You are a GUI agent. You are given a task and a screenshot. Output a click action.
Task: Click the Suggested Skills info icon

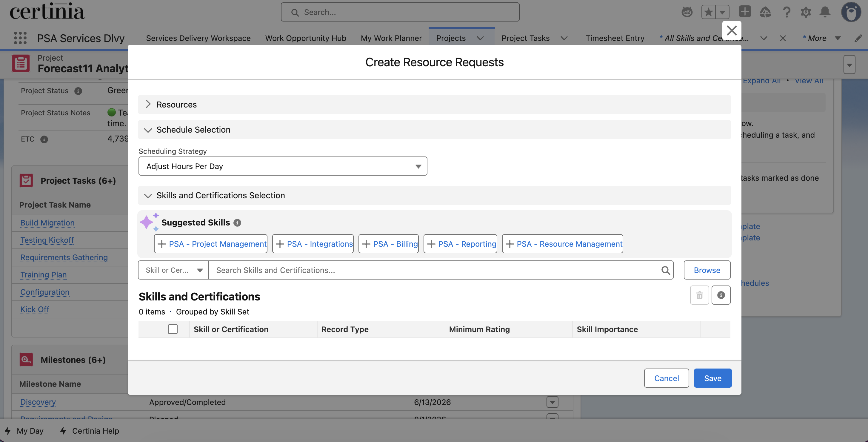237,223
